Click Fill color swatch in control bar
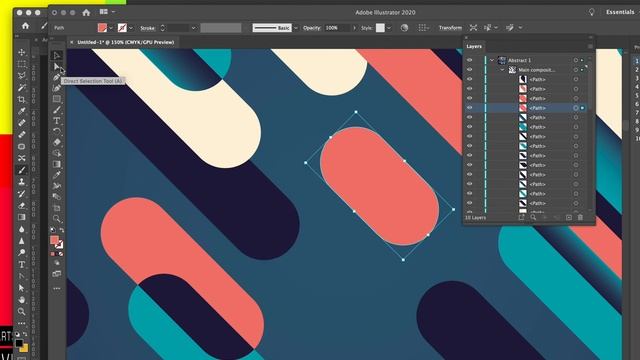The image size is (640, 360). click(x=102, y=28)
